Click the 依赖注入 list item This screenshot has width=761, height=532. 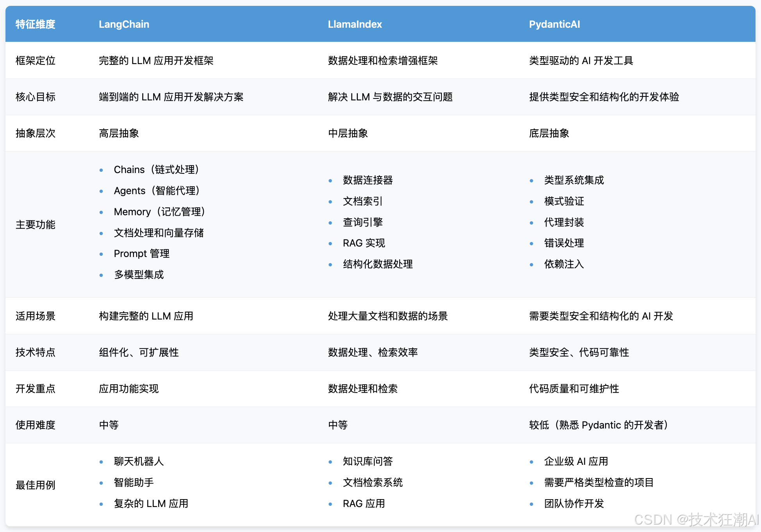click(x=564, y=264)
